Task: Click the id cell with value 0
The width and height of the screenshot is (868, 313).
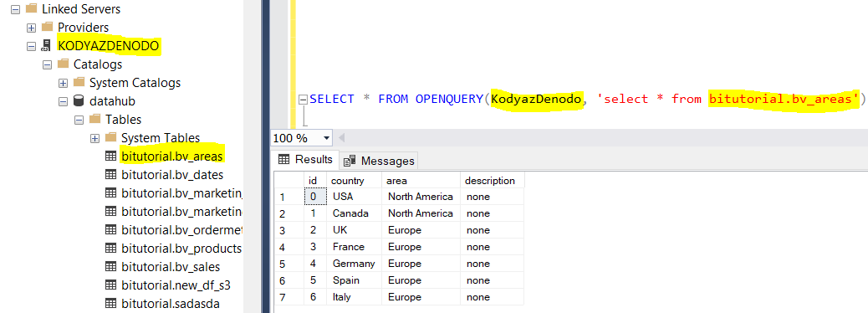Action: [315, 197]
